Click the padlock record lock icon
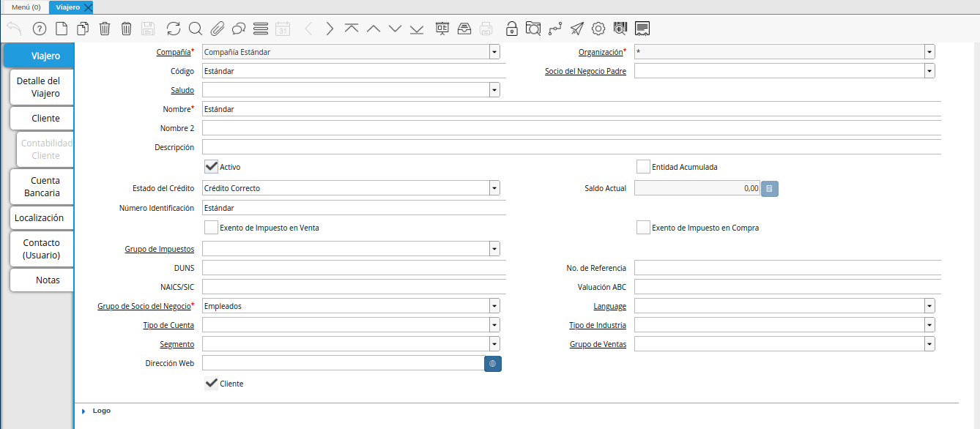This screenshot has width=980, height=429. [512, 29]
